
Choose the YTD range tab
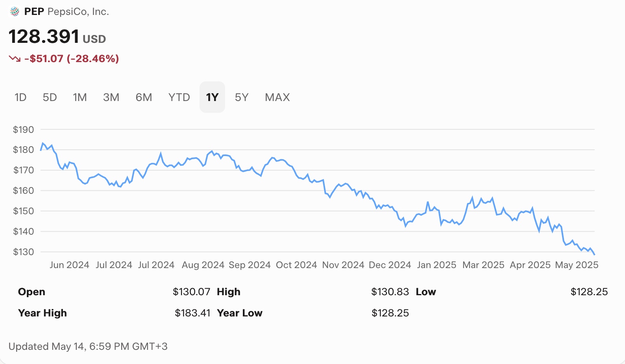179,97
